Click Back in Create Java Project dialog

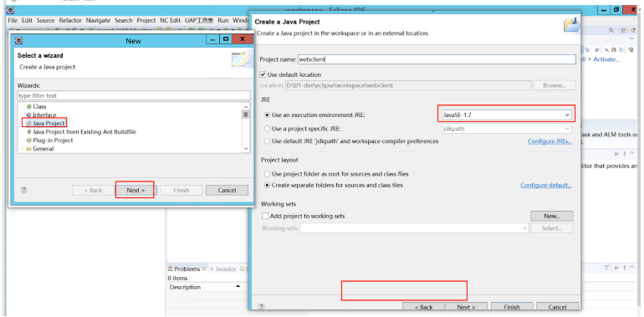pyautogui.click(x=423, y=307)
